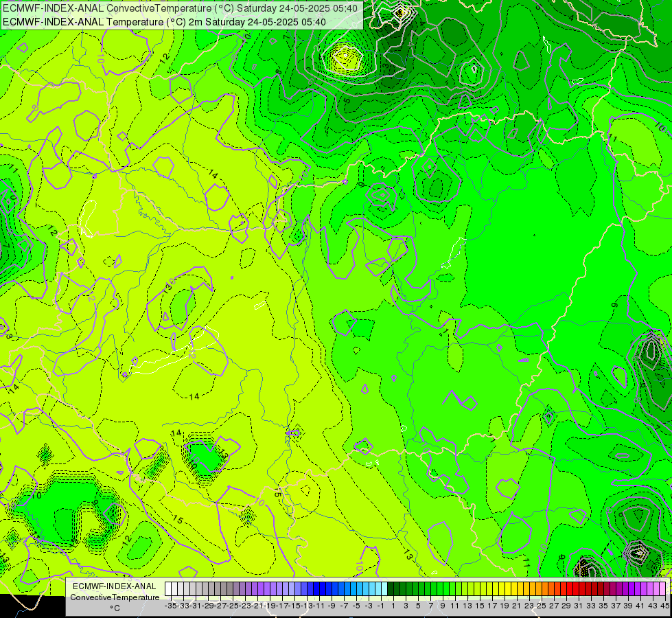Pick the white swatch above -35
Viewport: 672px width, 618px height.
point(168,588)
